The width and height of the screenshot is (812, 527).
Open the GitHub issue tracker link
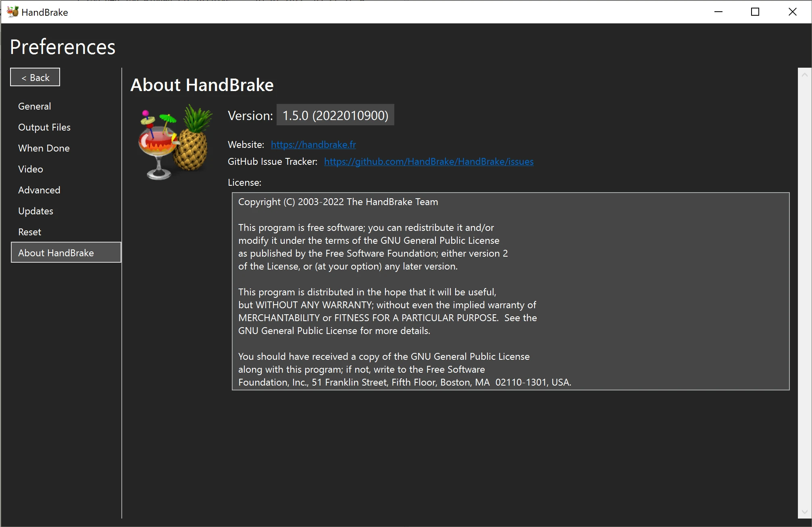coord(429,162)
